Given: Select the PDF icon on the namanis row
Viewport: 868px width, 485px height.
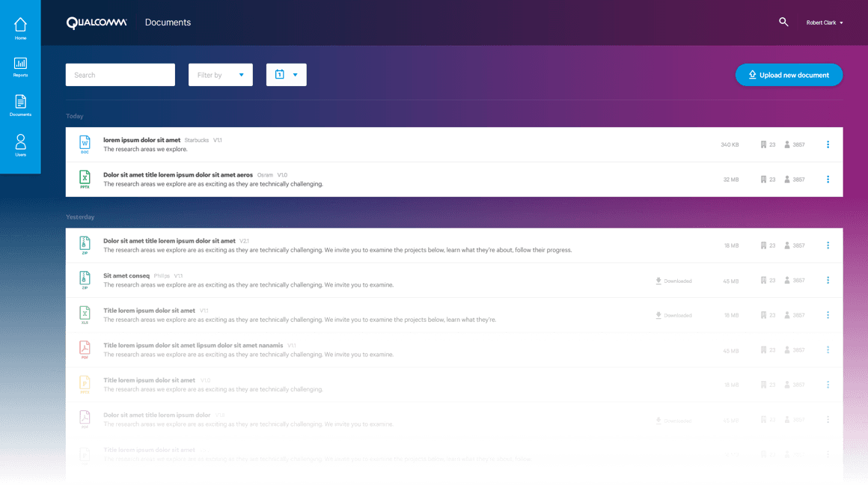Looking at the screenshot, I should pos(85,349).
